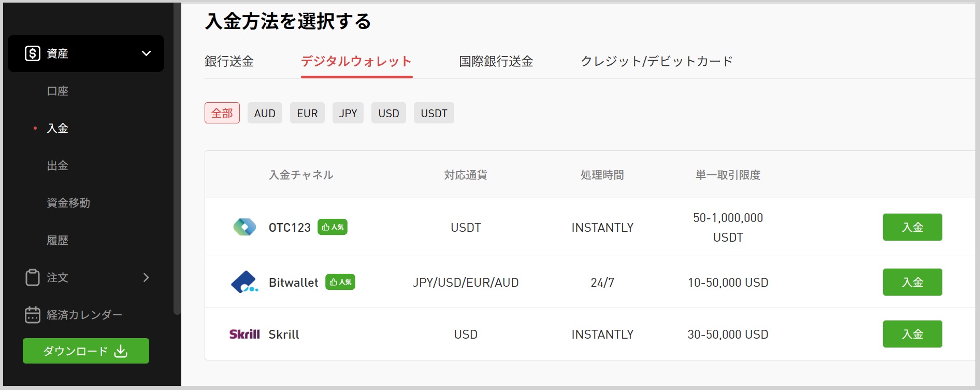Collapse the 資産 menu chevron
The width and height of the screenshot is (980, 390).
[147, 53]
